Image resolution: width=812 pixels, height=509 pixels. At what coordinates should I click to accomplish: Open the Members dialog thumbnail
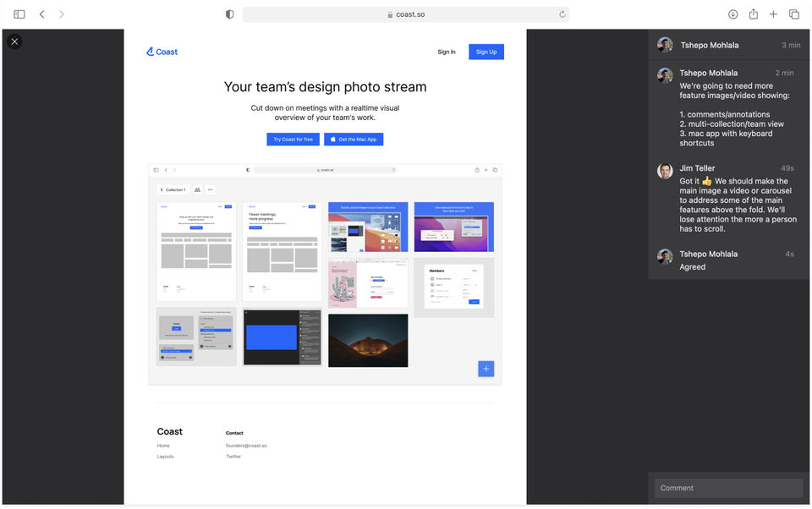454,287
